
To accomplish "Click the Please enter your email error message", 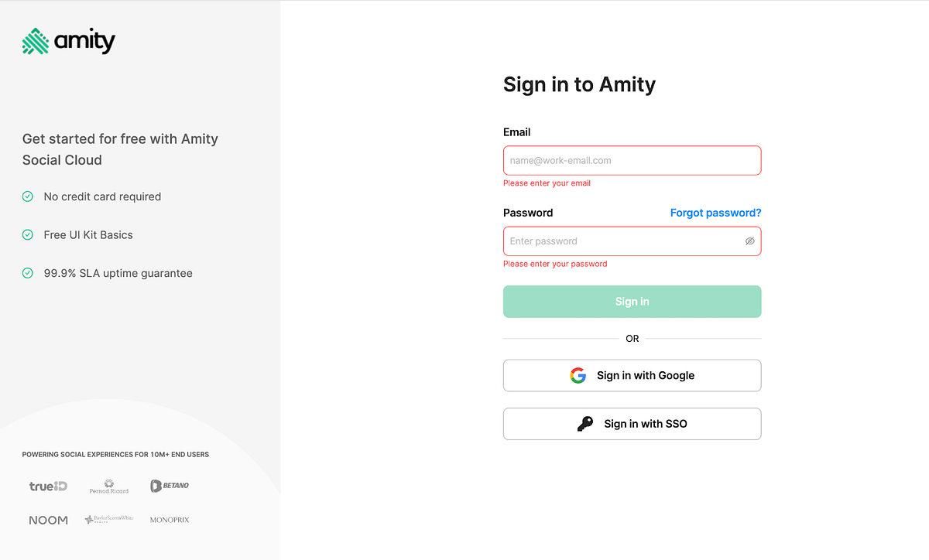I will (547, 183).
